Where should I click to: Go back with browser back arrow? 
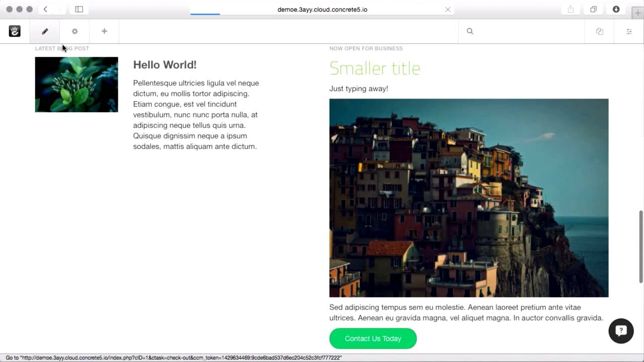[45, 9]
